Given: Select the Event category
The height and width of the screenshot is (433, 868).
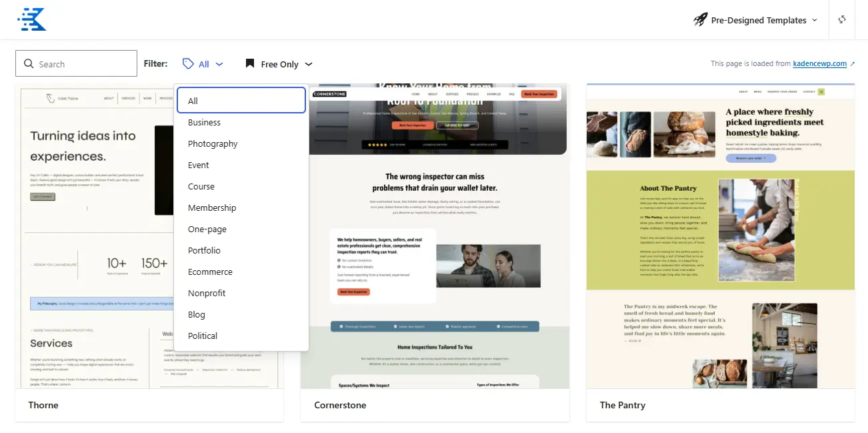Looking at the screenshot, I should click(x=241, y=165).
